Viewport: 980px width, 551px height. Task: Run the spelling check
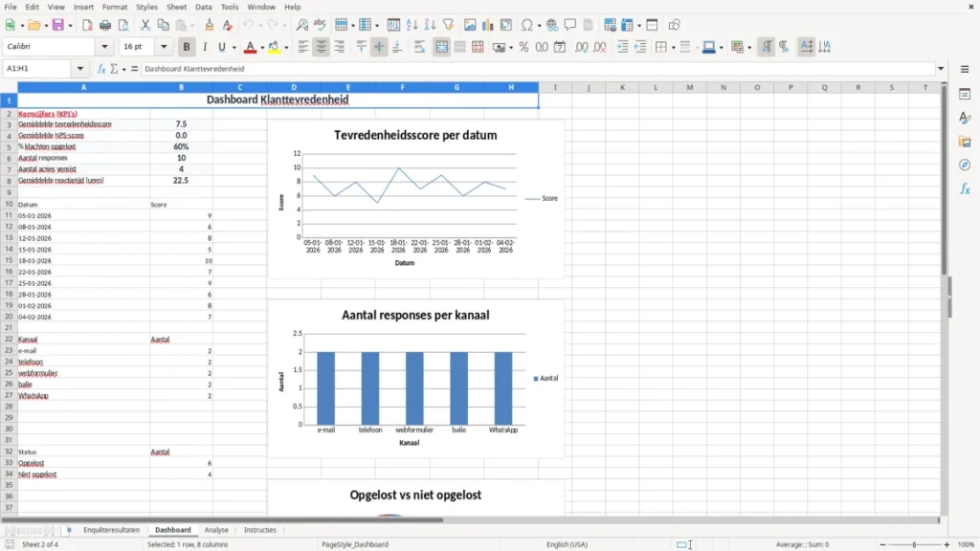point(320,25)
